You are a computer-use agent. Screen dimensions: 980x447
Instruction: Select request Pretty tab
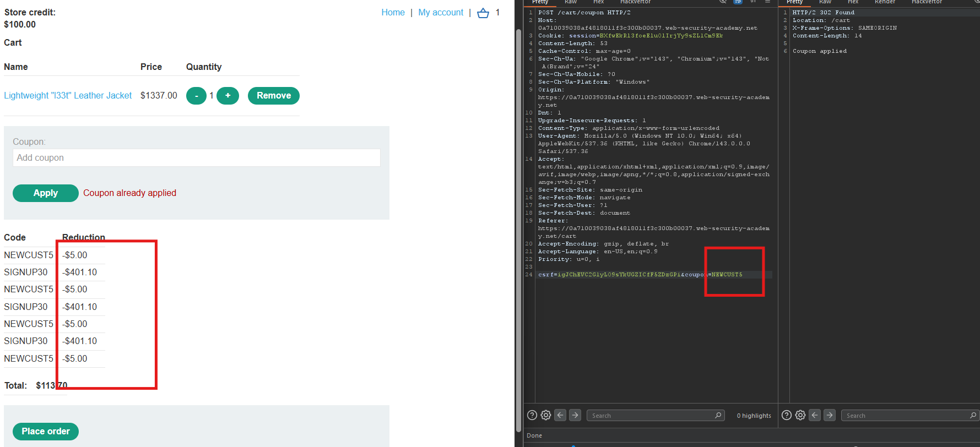[x=540, y=2]
